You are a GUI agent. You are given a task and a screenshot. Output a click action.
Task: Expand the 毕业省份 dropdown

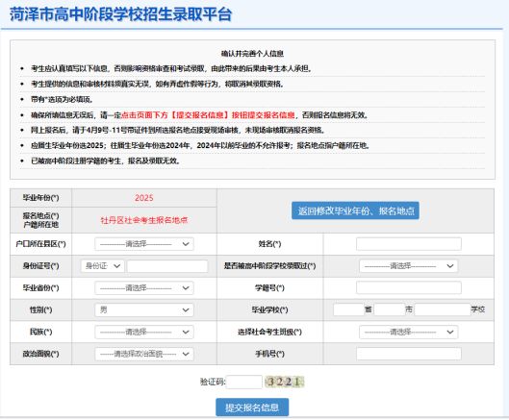coord(144,288)
